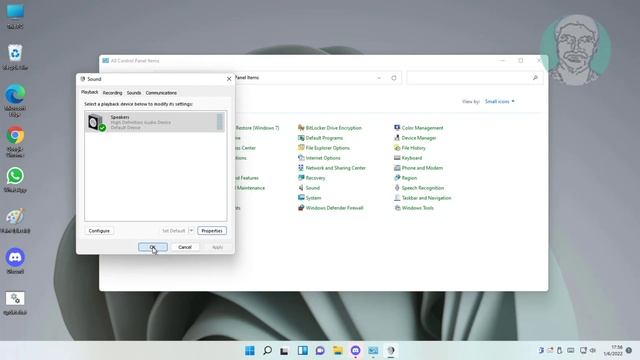This screenshot has width=640, height=360.
Task: Click the Configure button
Action: [x=99, y=231]
